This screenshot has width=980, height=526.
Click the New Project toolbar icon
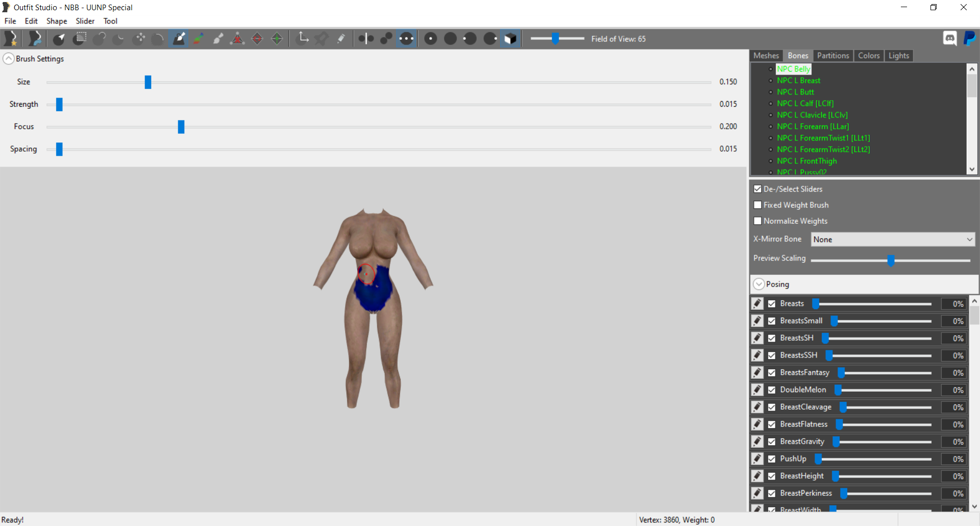pos(10,38)
